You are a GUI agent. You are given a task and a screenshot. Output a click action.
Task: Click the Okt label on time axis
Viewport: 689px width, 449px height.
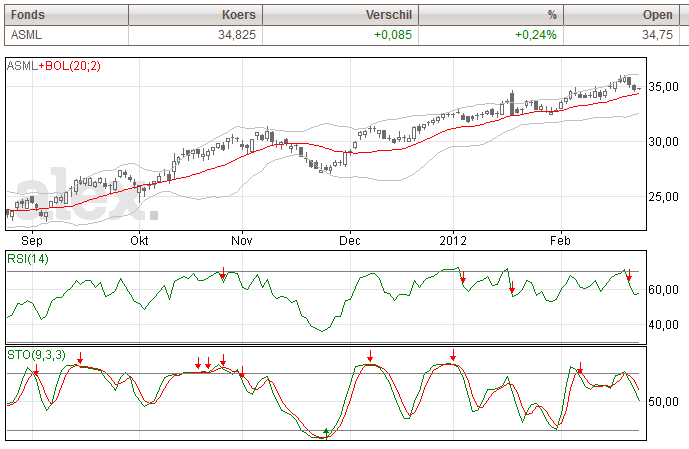point(139,241)
